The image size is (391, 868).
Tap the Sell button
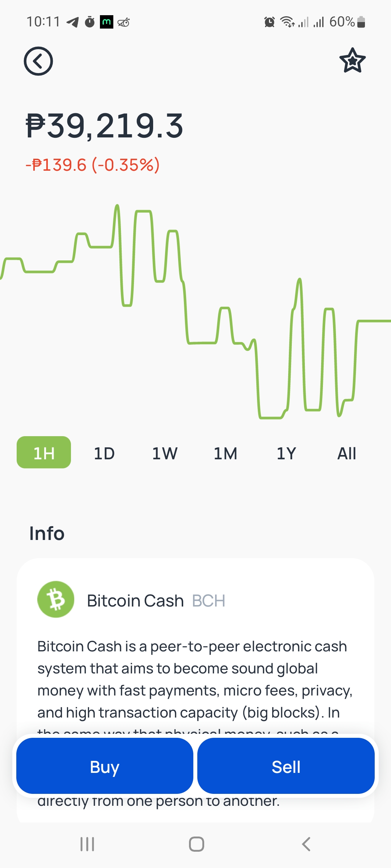click(286, 766)
